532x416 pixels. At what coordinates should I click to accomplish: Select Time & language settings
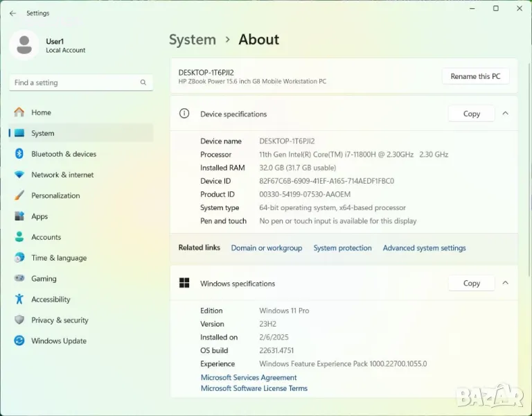click(x=59, y=258)
